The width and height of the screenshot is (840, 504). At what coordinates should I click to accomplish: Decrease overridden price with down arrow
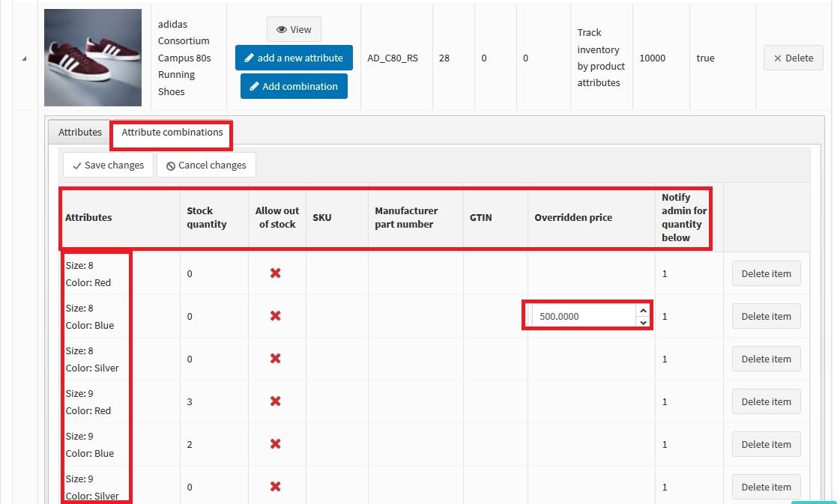click(643, 323)
